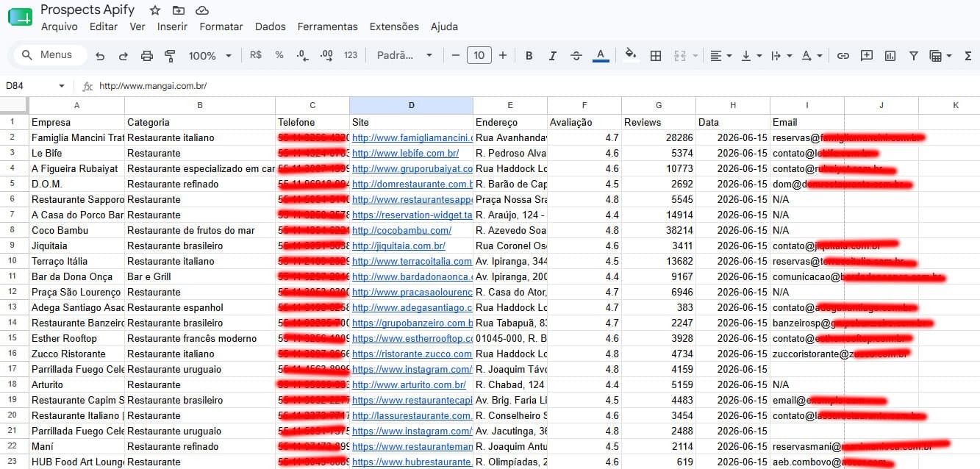Open horizontal align dropdown
The height and width of the screenshot is (469, 980).
coord(721,56)
